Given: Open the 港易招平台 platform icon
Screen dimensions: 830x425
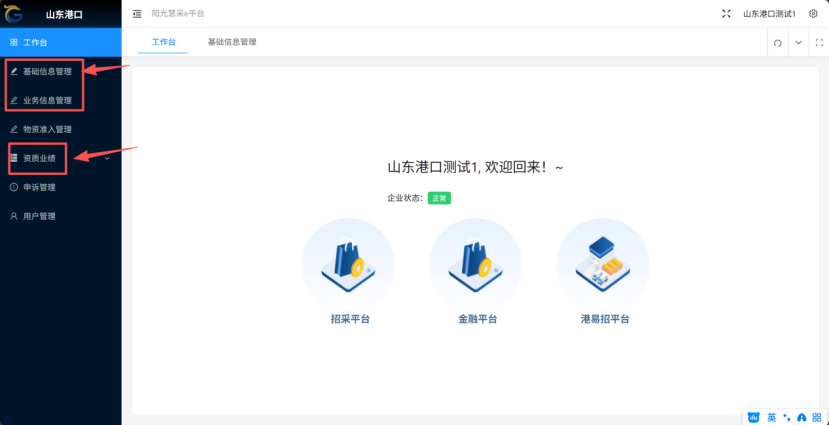Looking at the screenshot, I should (604, 265).
